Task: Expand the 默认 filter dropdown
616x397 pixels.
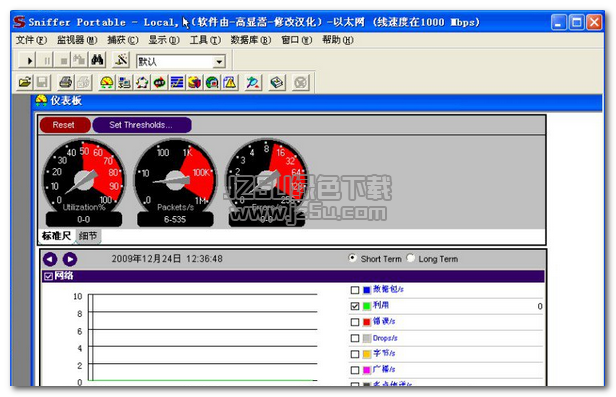Action: click(x=219, y=62)
